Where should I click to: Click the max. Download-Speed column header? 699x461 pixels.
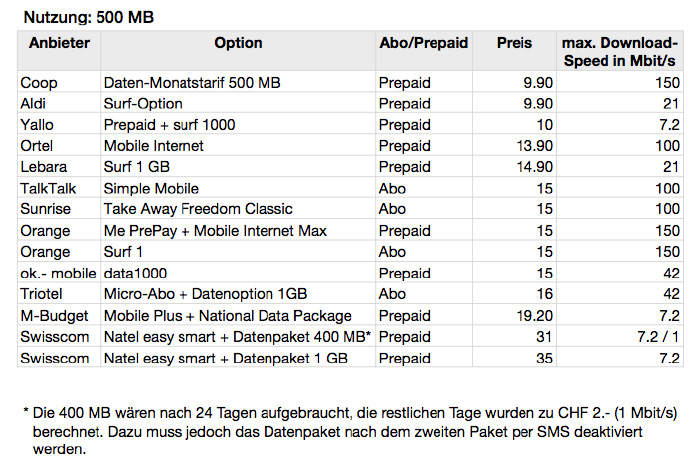click(620, 52)
